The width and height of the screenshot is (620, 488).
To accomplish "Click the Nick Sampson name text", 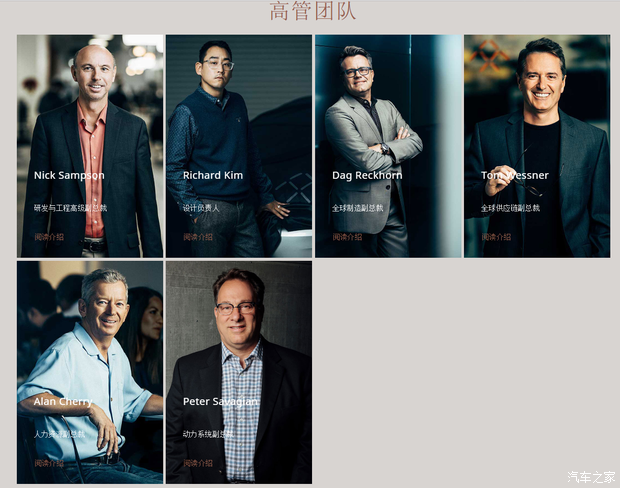I will pyautogui.click(x=69, y=175).
